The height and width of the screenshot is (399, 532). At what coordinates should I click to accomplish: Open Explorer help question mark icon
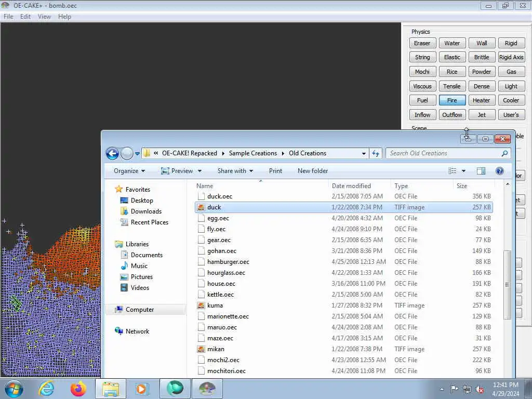499,171
